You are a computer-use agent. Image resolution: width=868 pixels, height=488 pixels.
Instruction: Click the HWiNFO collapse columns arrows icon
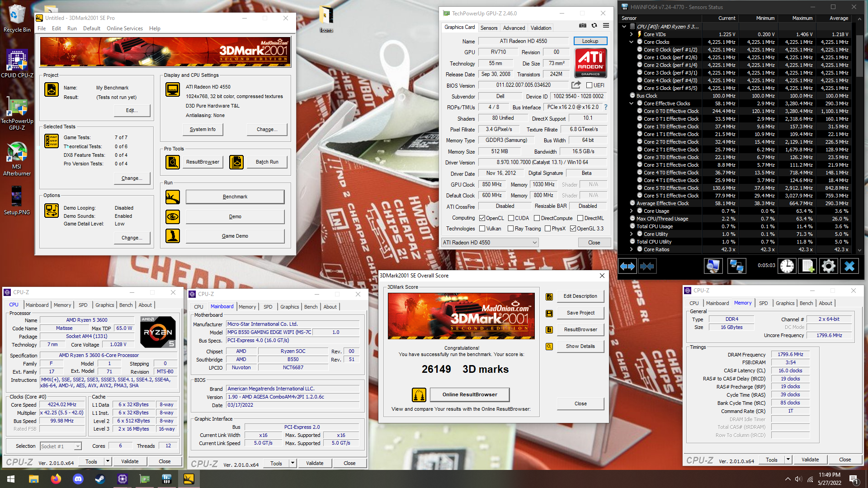tap(647, 266)
